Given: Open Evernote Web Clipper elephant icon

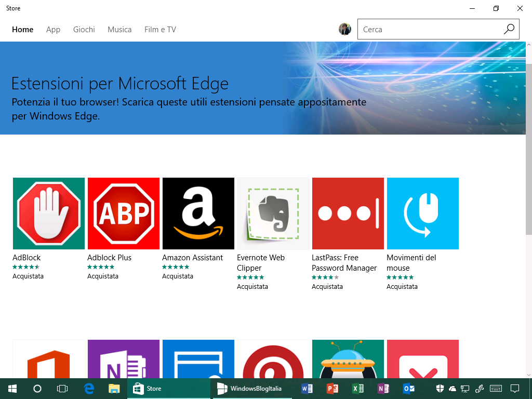Looking at the screenshot, I should 273,214.
